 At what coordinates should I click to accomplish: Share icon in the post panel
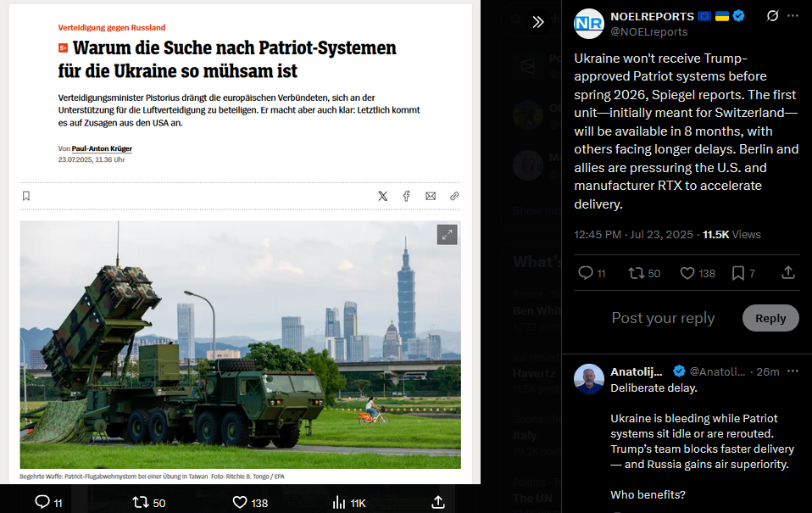tap(787, 272)
